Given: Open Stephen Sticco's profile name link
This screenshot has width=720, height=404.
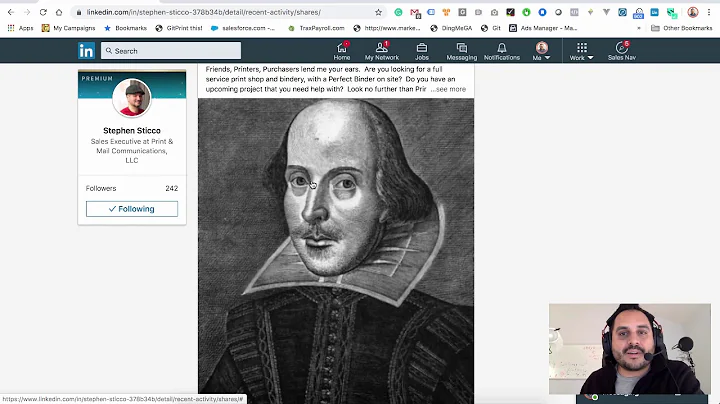Looking at the screenshot, I should coord(132,130).
